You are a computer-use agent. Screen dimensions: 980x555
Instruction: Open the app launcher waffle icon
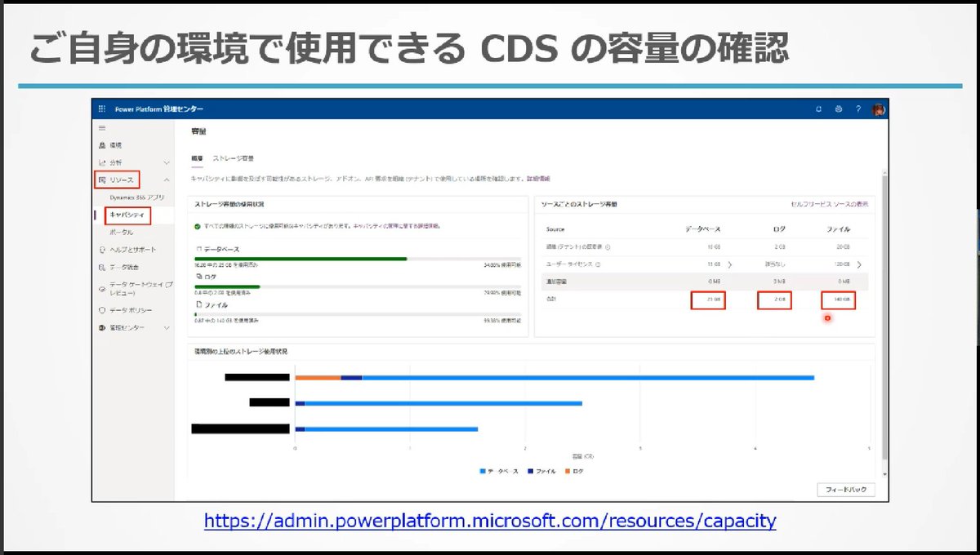[x=101, y=109]
